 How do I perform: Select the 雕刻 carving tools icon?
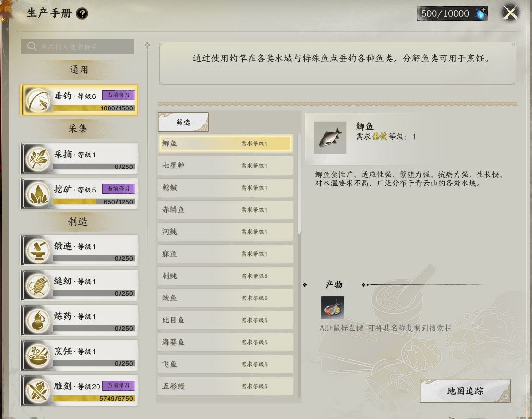pyautogui.click(x=37, y=391)
